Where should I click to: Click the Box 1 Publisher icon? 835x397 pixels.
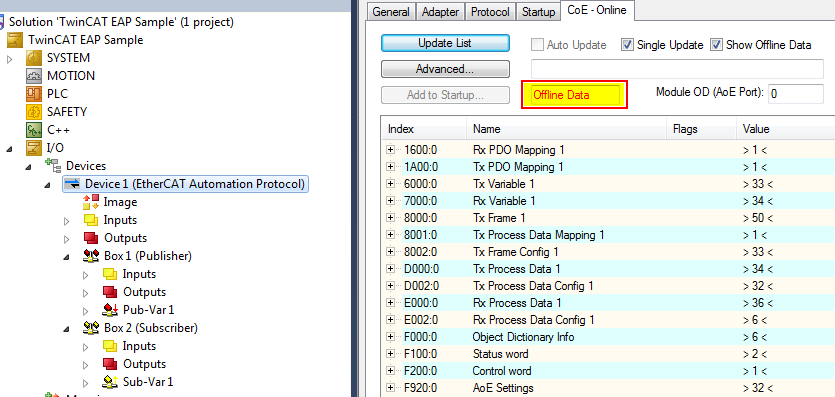pos(91,256)
